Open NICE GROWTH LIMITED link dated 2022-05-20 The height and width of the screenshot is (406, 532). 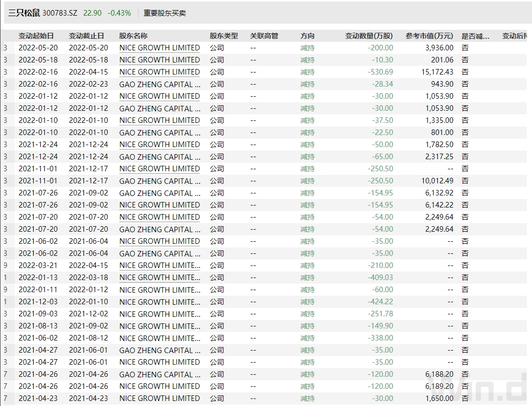[160, 48]
